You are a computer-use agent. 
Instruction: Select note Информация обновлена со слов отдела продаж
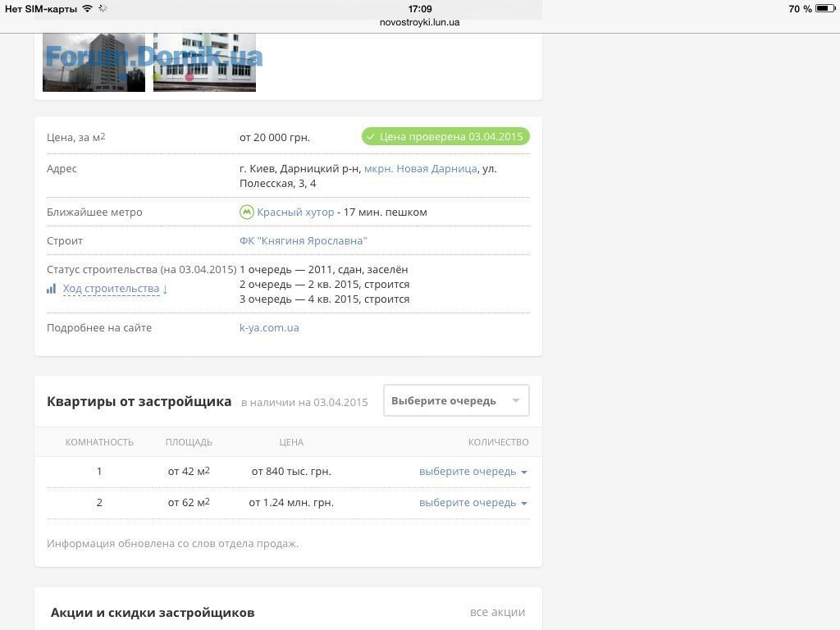pyautogui.click(x=172, y=544)
